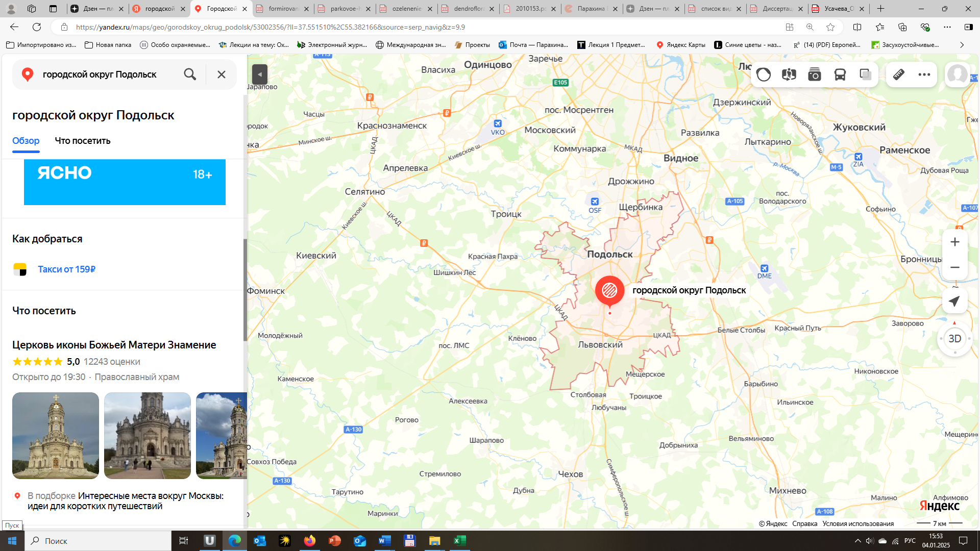Image resolution: width=980 pixels, height=551 pixels.
Task: Expand the bookmarks bar overflow chevron
Action: click(x=962, y=45)
